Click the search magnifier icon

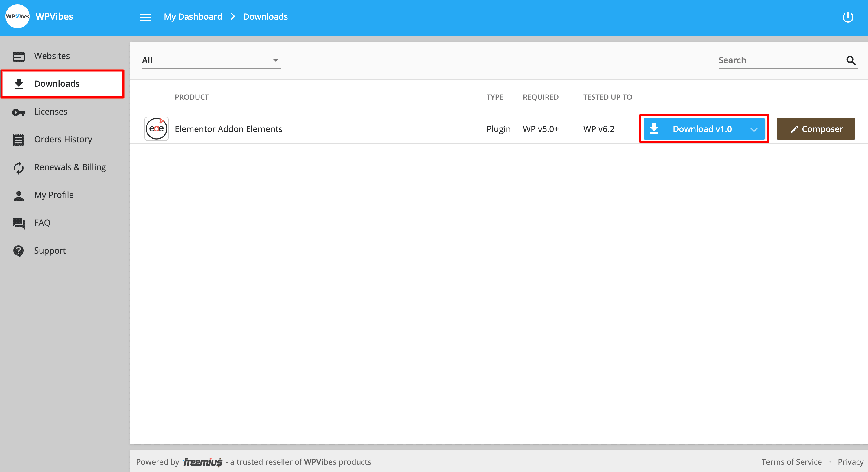850,60
